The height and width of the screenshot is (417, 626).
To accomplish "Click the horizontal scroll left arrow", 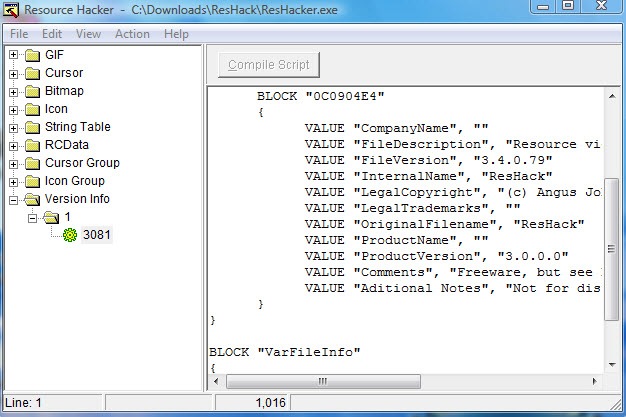I will [216, 381].
